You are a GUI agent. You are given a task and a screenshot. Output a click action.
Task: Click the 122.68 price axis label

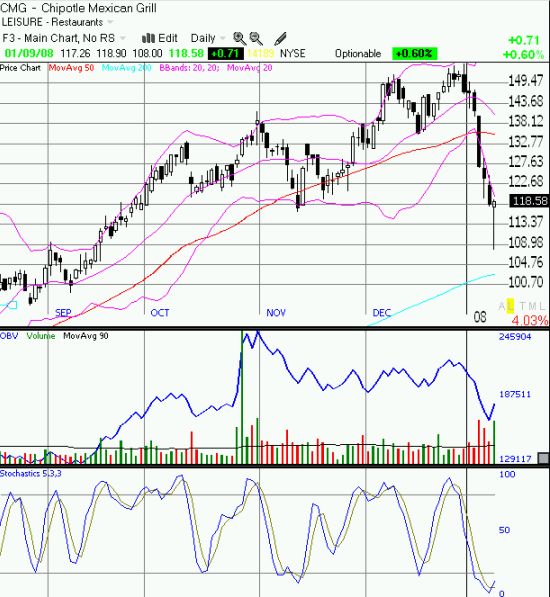pos(526,181)
